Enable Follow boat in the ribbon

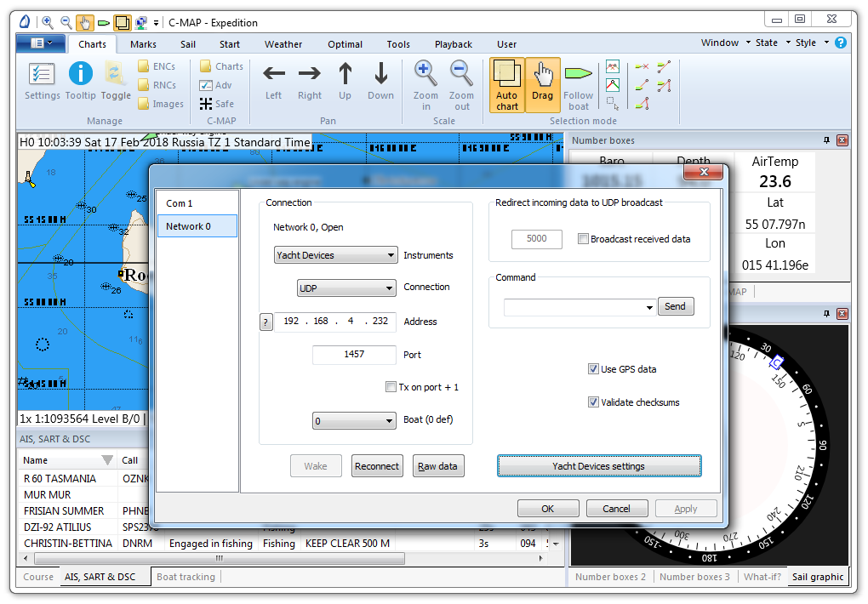point(579,86)
